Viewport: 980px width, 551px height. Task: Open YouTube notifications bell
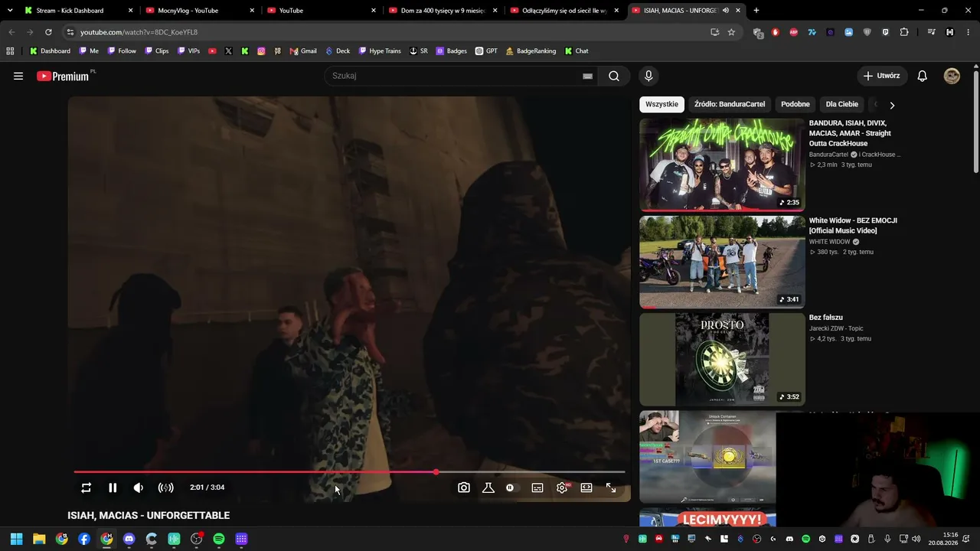click(x=923, y=76)
